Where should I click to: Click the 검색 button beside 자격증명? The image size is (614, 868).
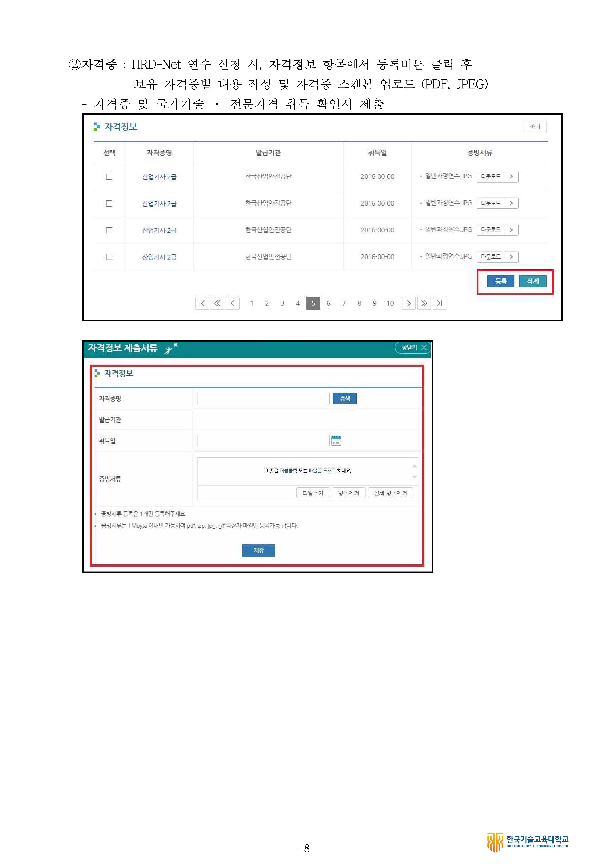344,398
